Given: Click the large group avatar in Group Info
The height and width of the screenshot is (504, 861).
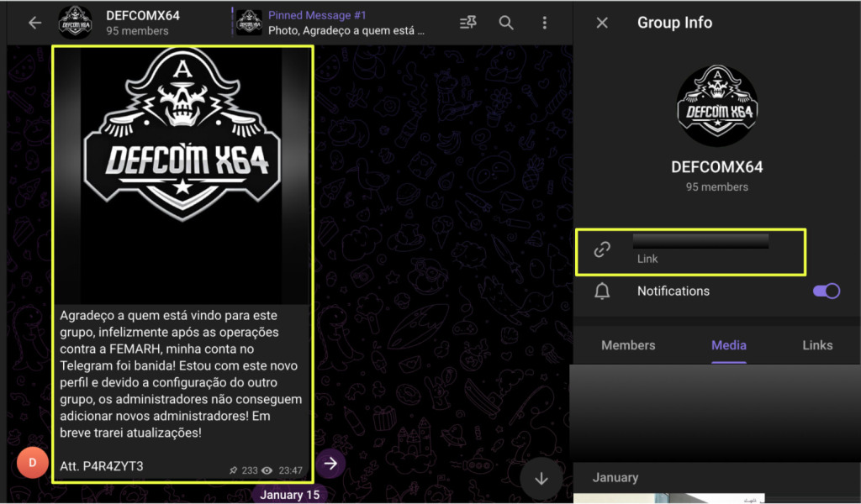Looking at the screenshot, I should 716,106.
